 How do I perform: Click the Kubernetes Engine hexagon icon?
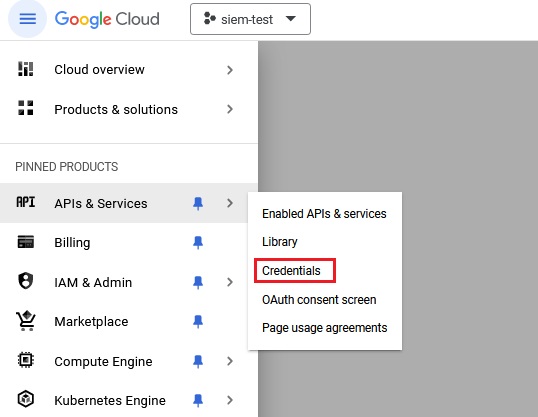[x=26, y=399]
